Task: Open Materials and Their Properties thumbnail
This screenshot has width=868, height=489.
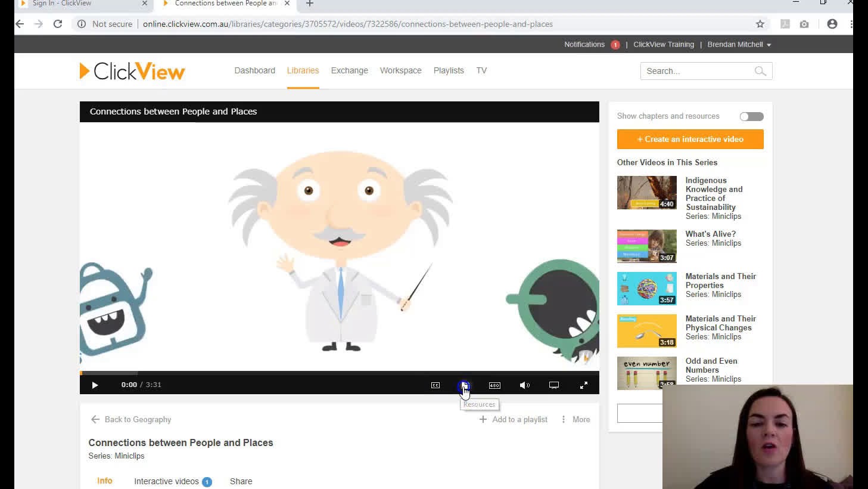Action: pyautogui.click(x=646, y=289)
